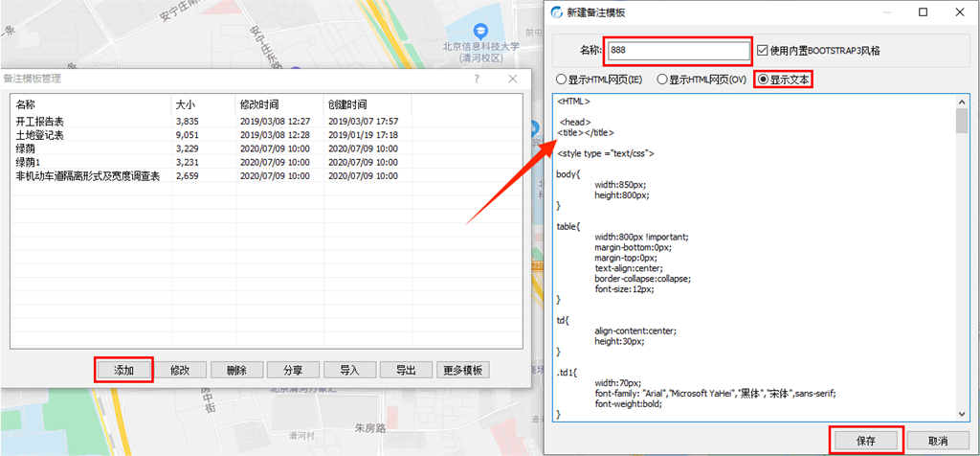The height and width of the screenshot is (456, 980).
Task: Click the 导出 button
Action: [405, 370]
